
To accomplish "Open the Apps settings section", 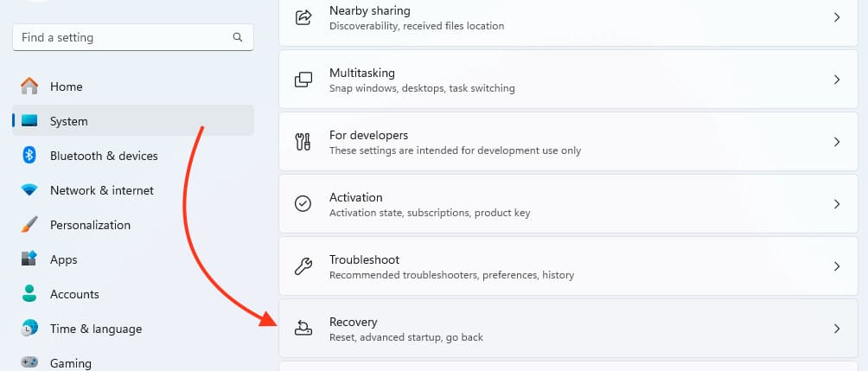I will (x=63, y=259).
